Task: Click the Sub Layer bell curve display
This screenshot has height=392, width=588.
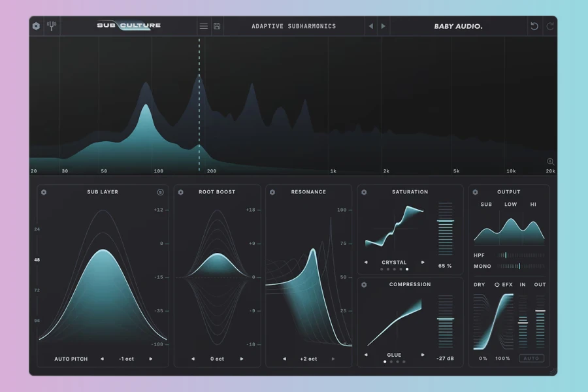Action: (x=103, y=276)
